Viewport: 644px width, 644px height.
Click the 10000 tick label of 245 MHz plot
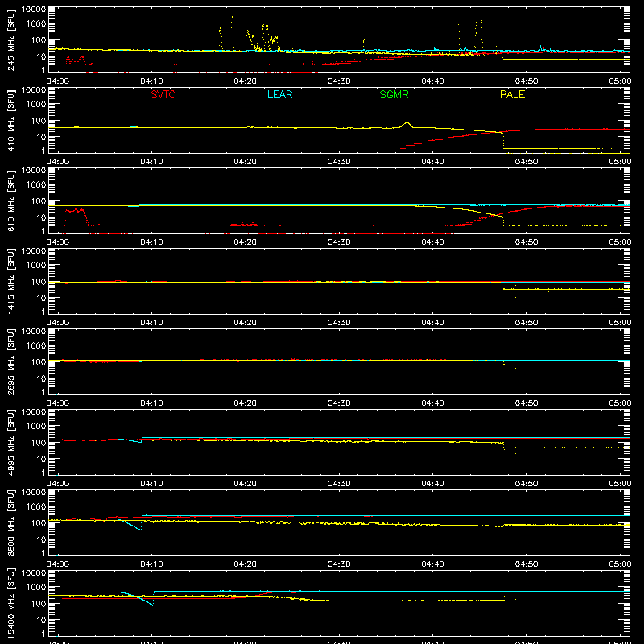(x=34, y=9)
